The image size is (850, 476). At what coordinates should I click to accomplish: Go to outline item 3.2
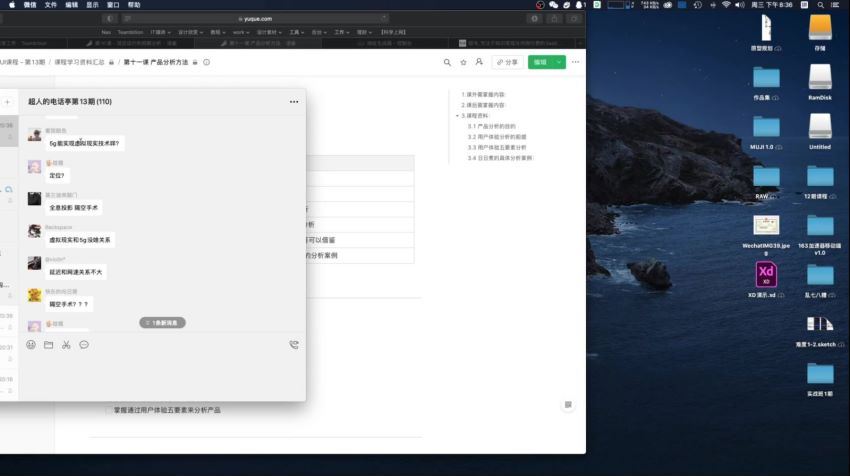[x=497, y=137]
